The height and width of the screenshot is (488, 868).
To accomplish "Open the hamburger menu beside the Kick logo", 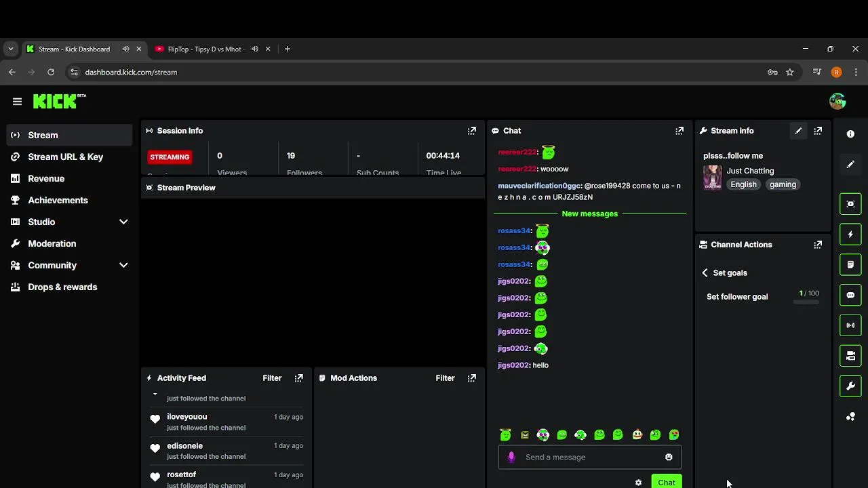I will coord(17,102).
